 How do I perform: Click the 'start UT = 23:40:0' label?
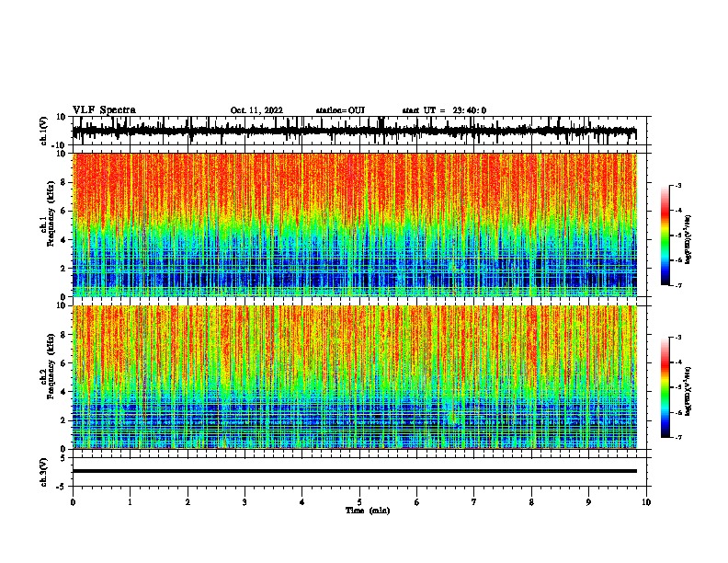coord(444,110)
